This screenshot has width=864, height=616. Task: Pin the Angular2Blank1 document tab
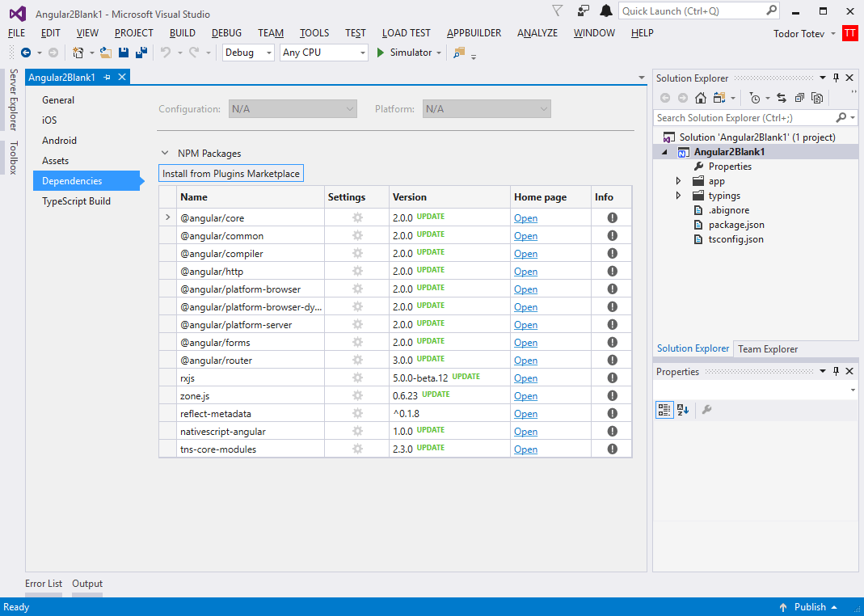tap(107, 78)
